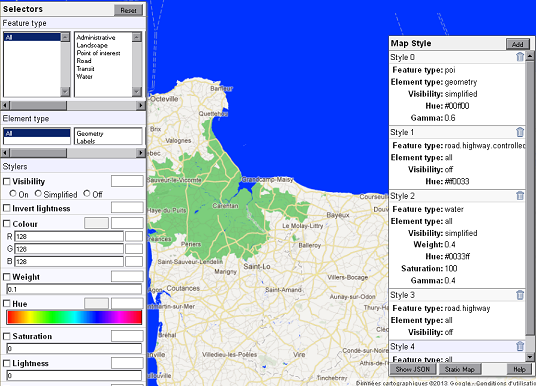
Task: Select Geometry in element type list
Action: pyautogui.click(x=90, y=133)
